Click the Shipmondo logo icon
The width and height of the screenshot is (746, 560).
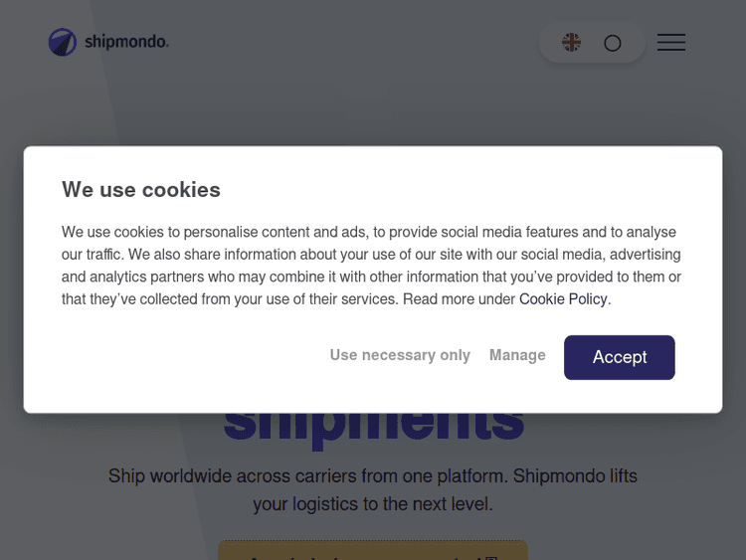point(63,42)
